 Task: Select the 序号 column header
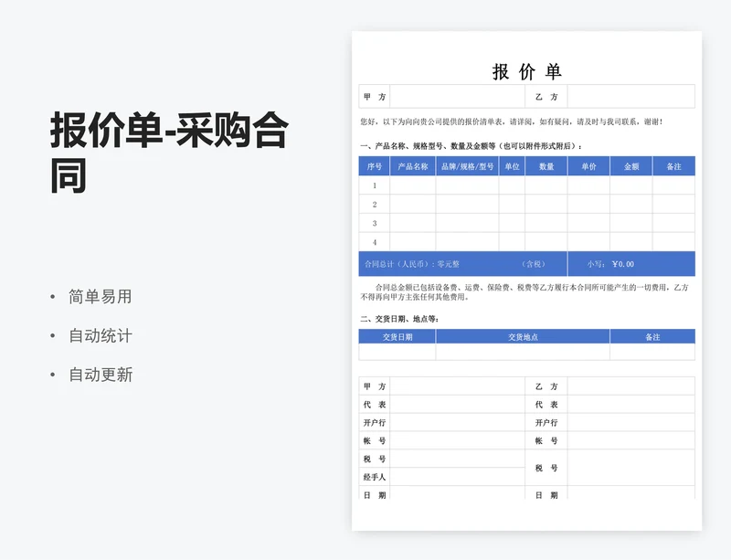pyautogui.click(x=375, y=166)
